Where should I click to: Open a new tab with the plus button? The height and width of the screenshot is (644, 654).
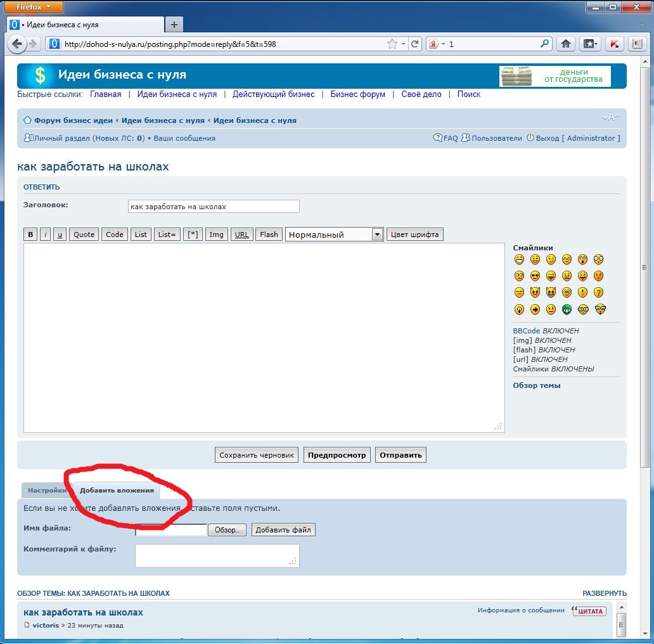[174, 25]
